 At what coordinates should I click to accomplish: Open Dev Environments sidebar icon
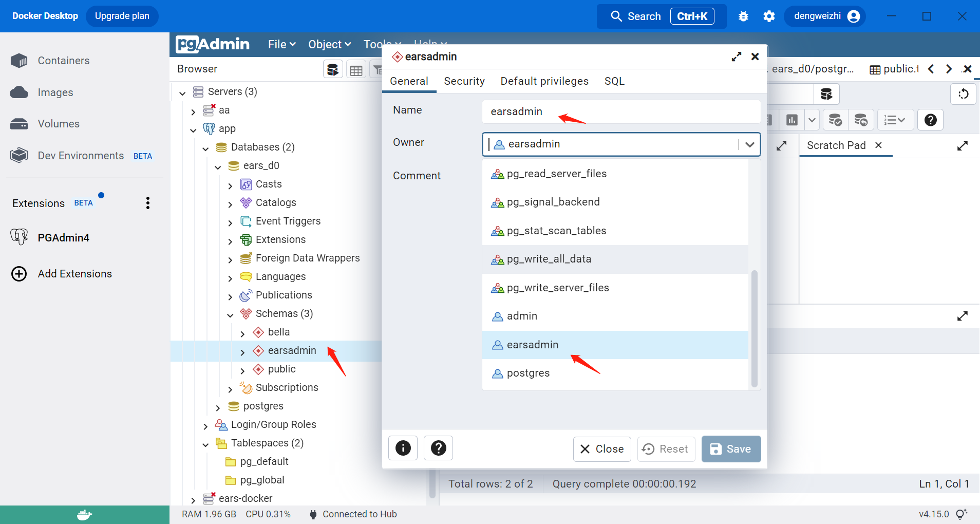point(19,156)
